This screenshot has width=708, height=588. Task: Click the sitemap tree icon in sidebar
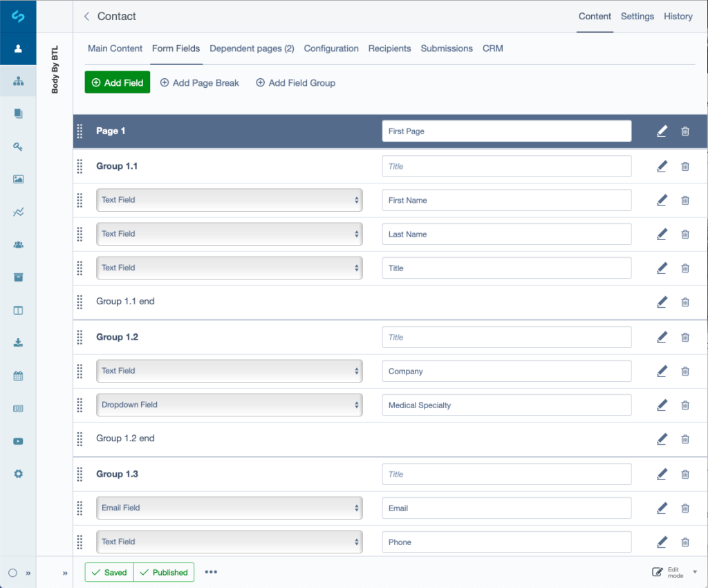coord(18,82)
